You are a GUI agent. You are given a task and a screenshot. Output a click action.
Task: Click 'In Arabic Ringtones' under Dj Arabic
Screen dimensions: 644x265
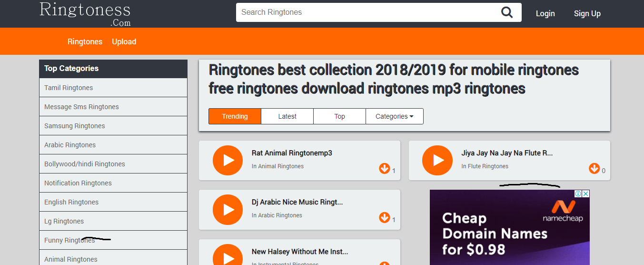pyautogui.click(x=277, y=215)
